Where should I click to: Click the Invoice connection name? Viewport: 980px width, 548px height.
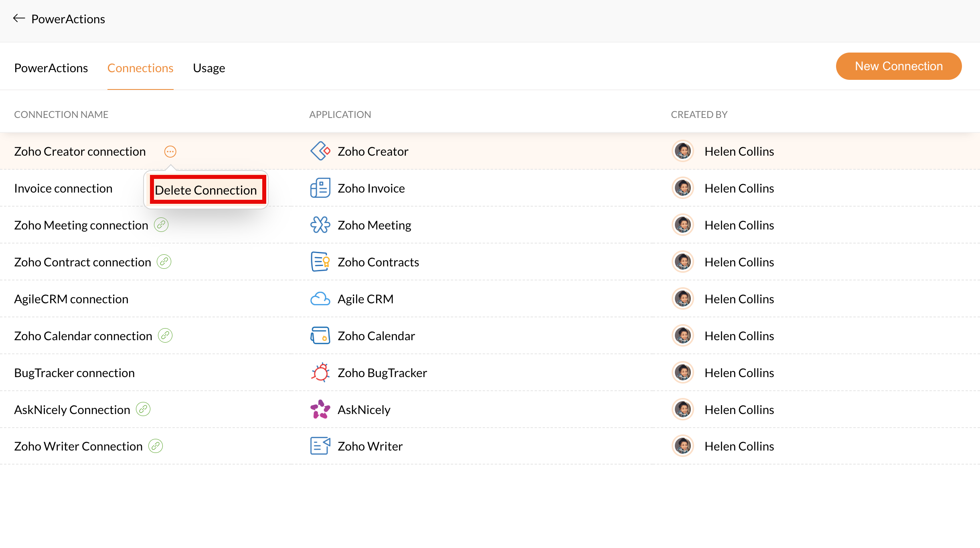[63, 188]
